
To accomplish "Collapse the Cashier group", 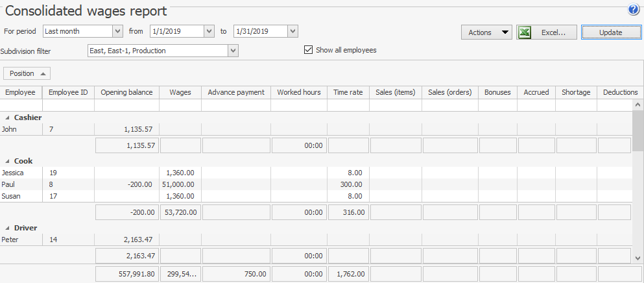I will click(x=8, y=117).
